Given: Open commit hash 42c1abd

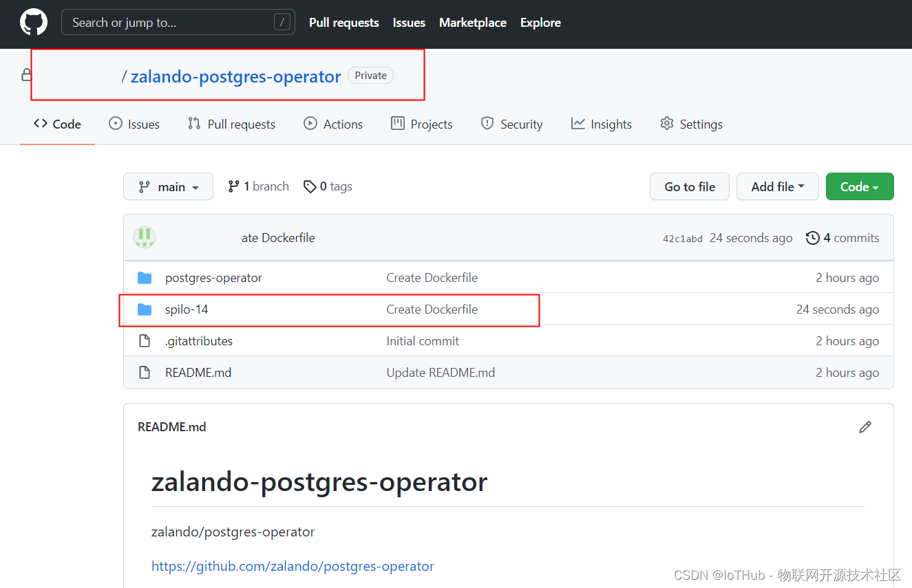Looking at the screenshot, I should tap(683, 239).
